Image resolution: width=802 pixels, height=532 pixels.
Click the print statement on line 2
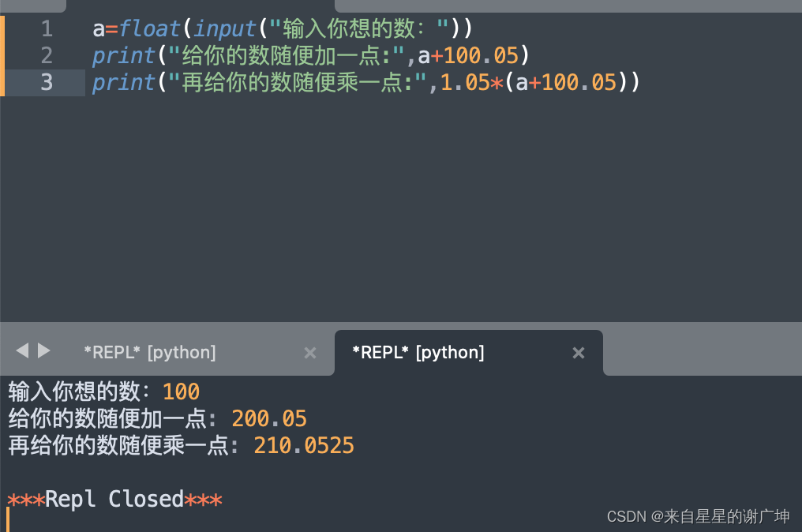(123, 55)
